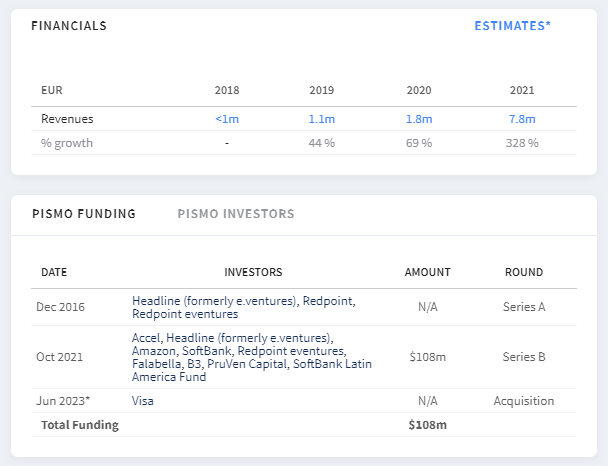Select the N/A amount in Series A row
The image size is (608, 466).
point(427,307)
